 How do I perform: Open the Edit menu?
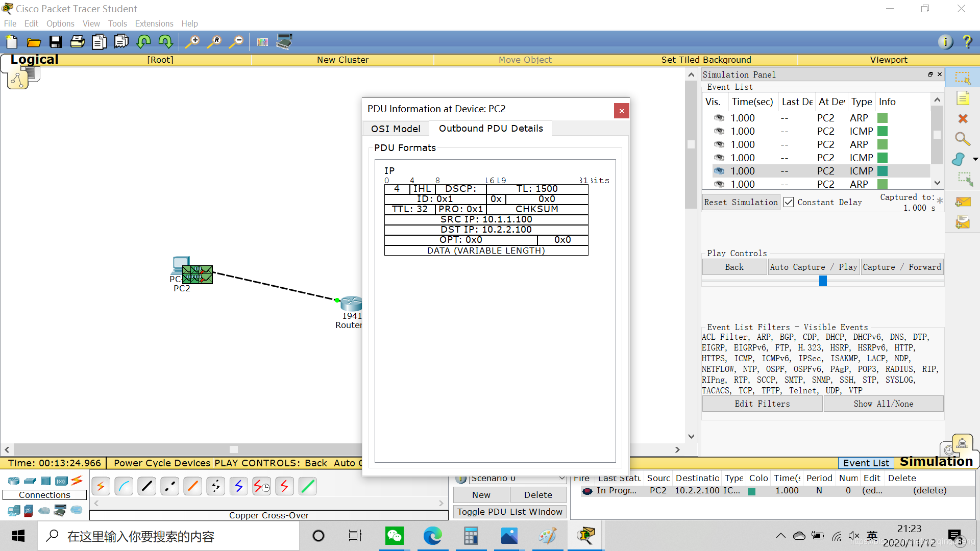pos(31,23)
